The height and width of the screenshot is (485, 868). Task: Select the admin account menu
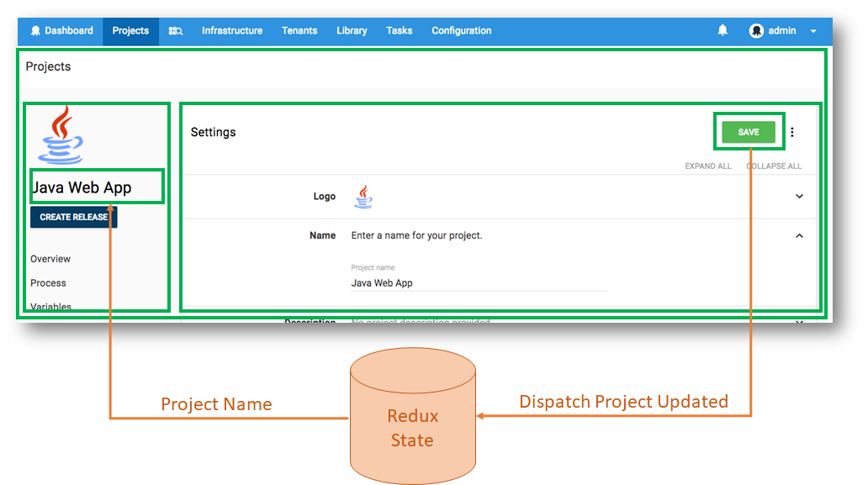coord(774,30)
